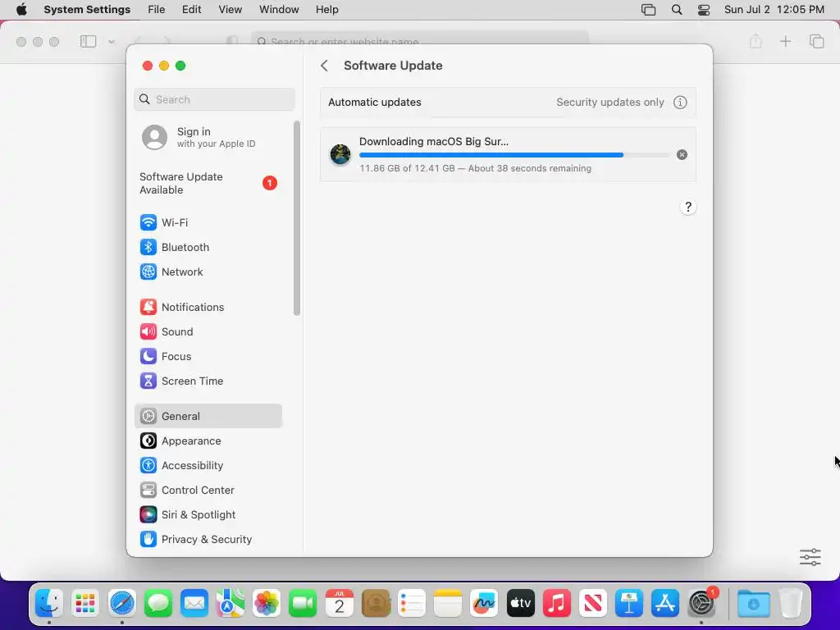Open Safari from the Dock
The width and height of the screenshot is (840, 630).
click(121, 603)
